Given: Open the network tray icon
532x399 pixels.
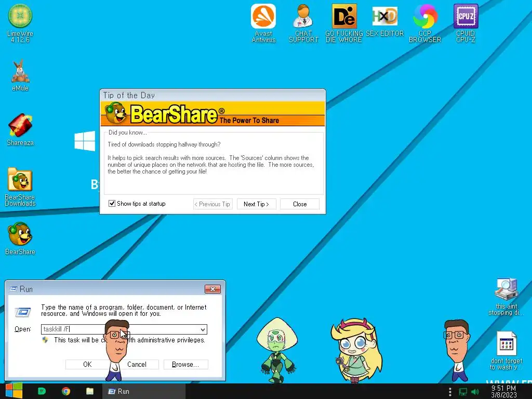Looking at the screenshot, I should (x=463, y=392).
